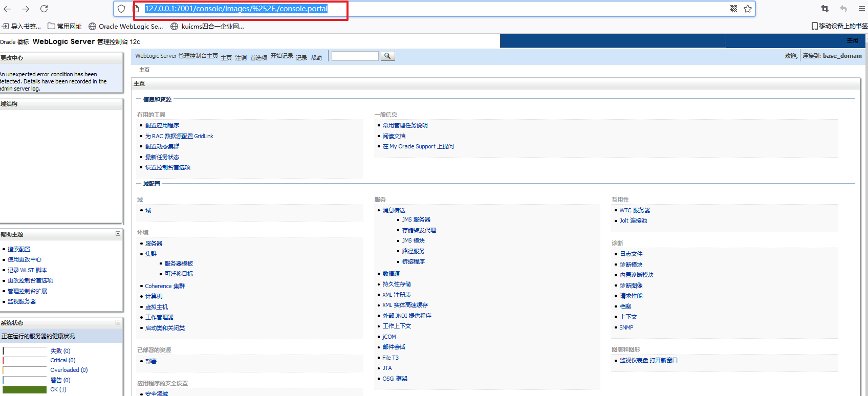Open 为 RAC 数据源配置 GridLink link
Viewport: 868px width, 396px height.
click(179, 136)
